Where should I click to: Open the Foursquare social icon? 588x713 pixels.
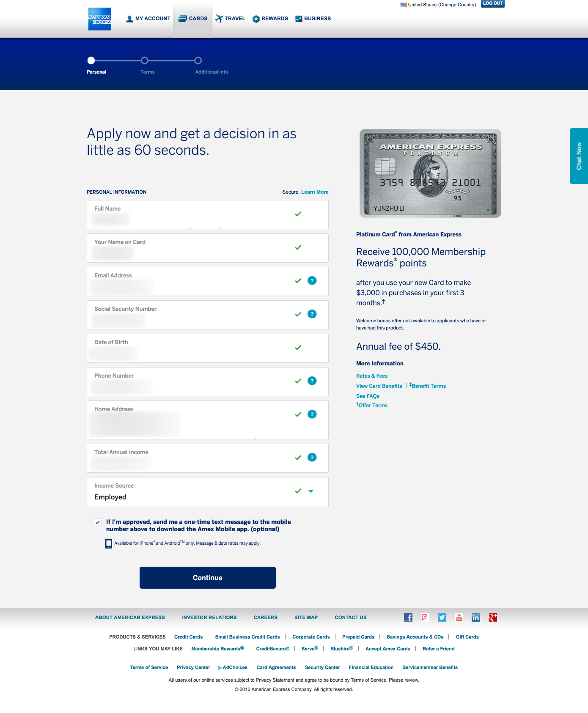click(425, 617)
